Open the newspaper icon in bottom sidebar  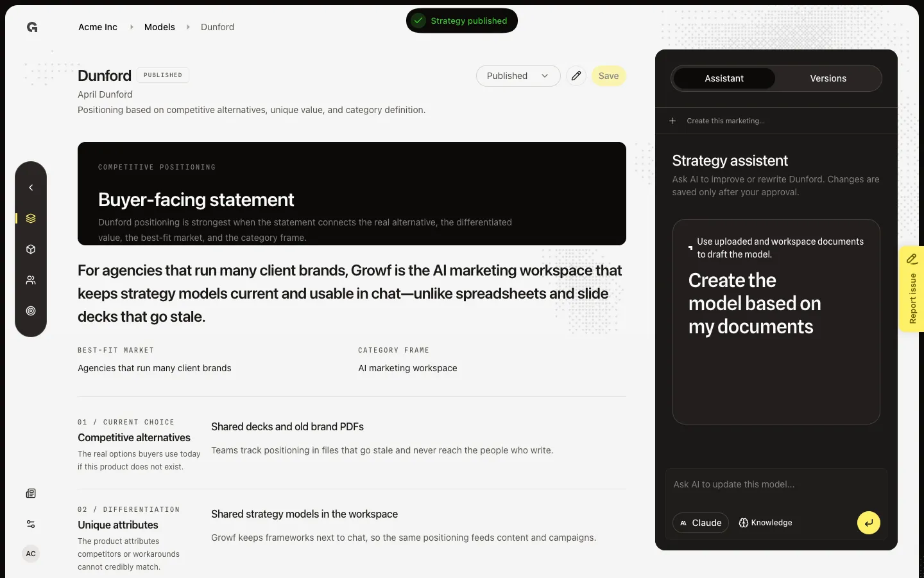click(31, 493)
